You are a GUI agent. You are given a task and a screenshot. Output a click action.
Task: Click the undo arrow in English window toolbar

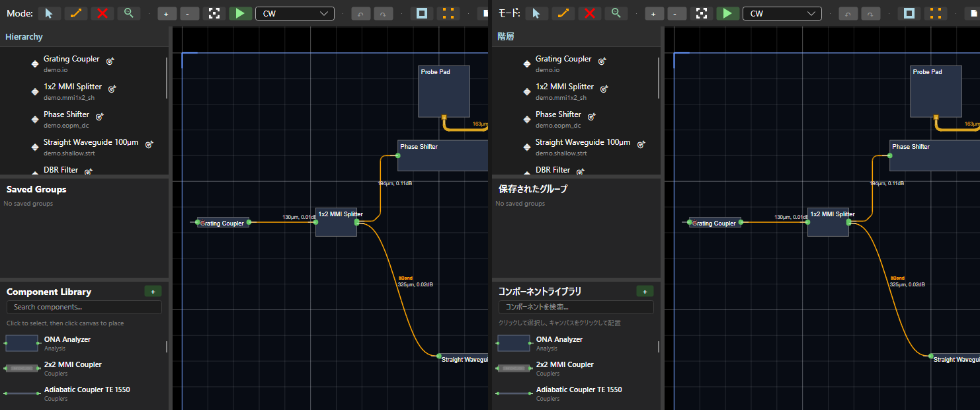[361, 14]
